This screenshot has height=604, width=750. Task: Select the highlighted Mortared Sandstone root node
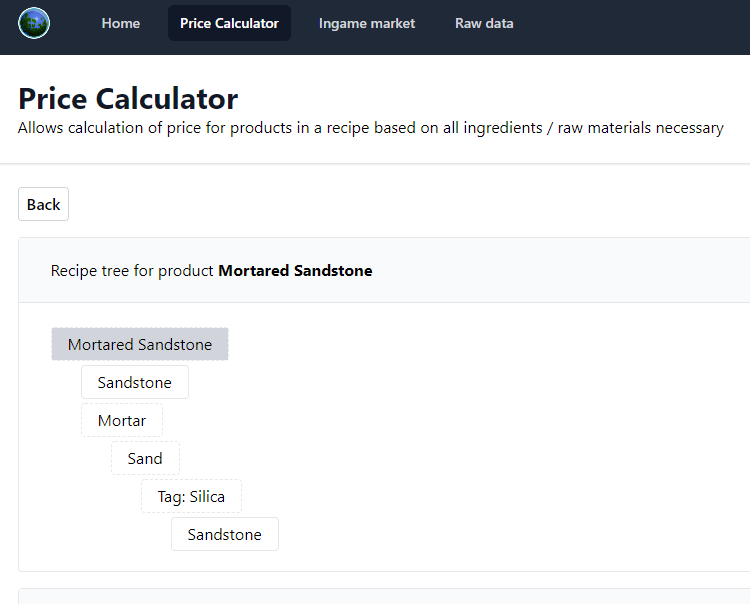pyautogui.click(x=140, y=344)
